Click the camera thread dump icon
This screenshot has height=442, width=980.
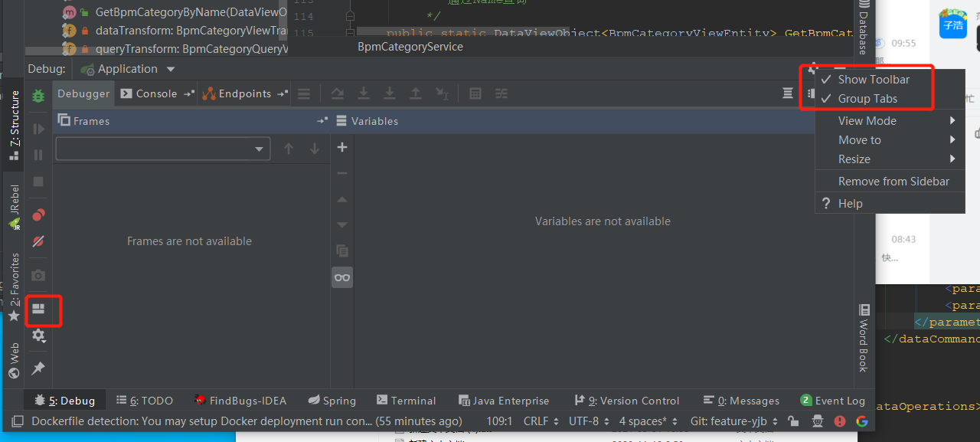(x=38, y=275)
